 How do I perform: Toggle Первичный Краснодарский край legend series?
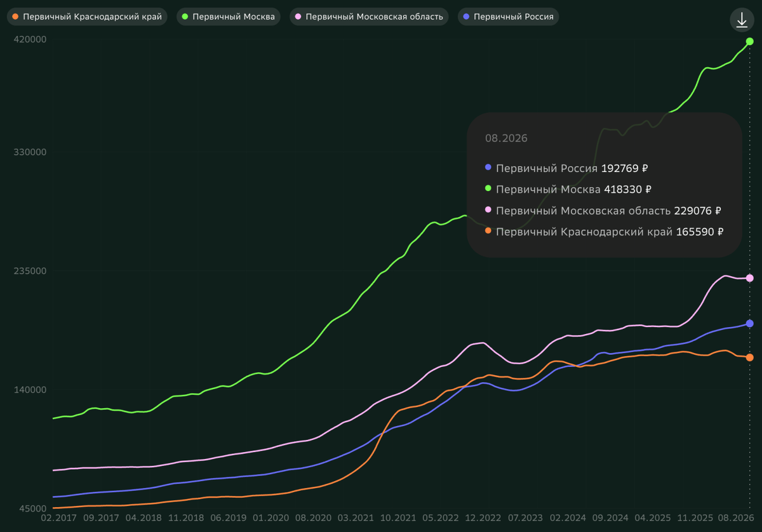click(87, 17)
